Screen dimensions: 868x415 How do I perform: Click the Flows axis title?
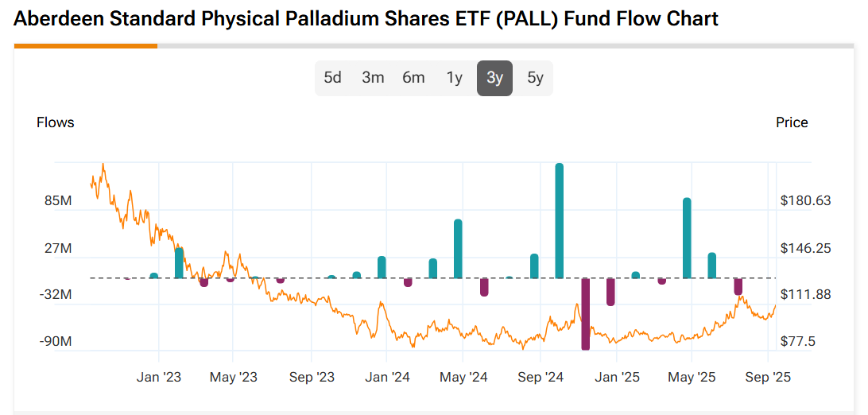[56, 122]
